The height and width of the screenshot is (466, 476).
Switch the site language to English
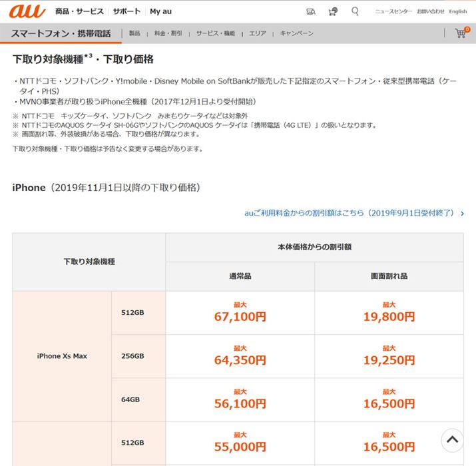458,11
